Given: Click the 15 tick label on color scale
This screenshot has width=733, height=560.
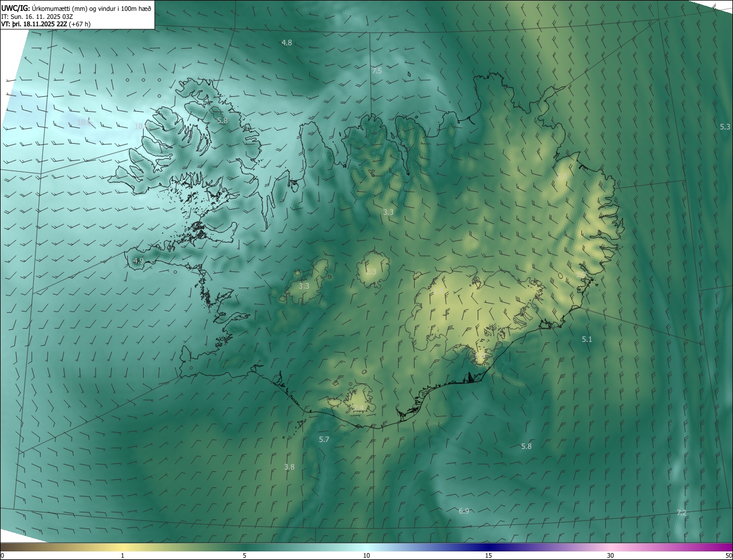Looking at the screenshot, I should pyautogui.click(x=488, y=555).
